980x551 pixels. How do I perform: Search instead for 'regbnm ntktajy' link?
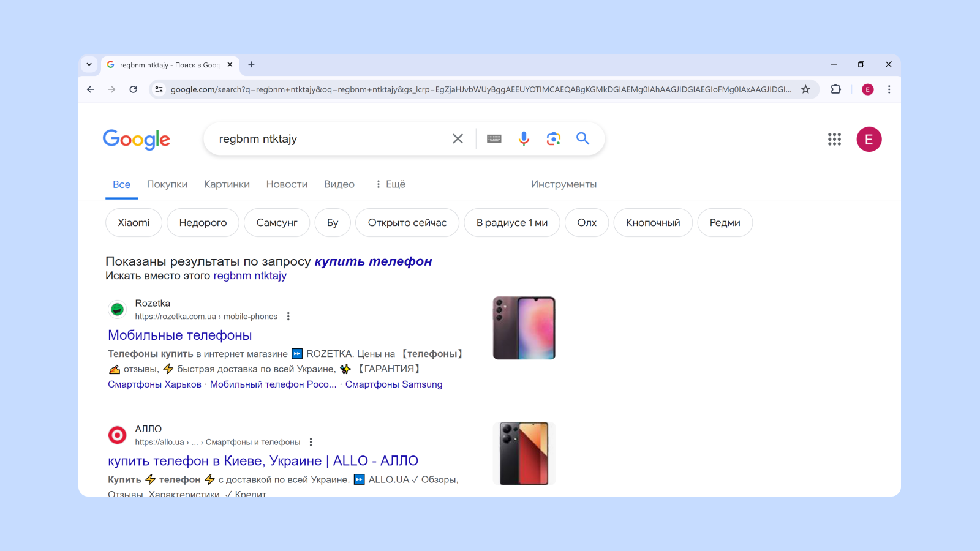(x=250, y=276)
